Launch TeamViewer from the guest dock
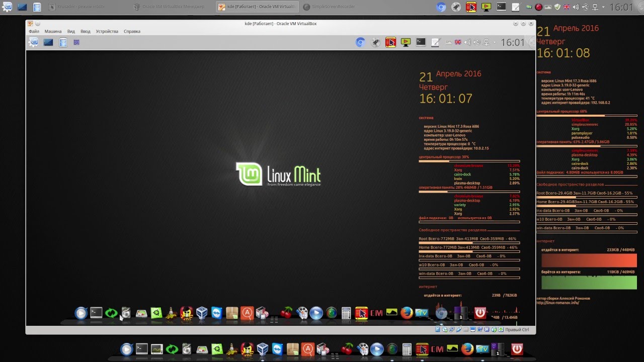The height and width of the screenshot is (362, 644). click(217, 313)
